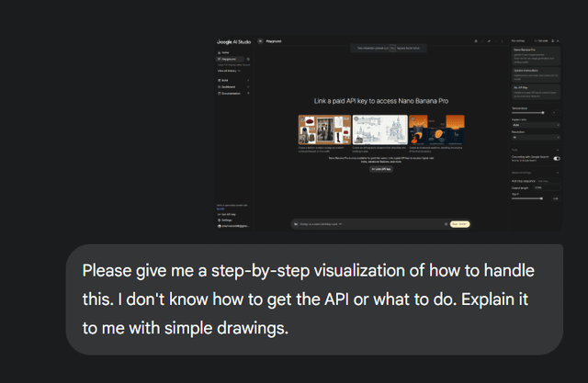The height and width of the screenshot is (383, 588).
Task: Select the castle sketch example thumbnail
Action: click(380, 129)
